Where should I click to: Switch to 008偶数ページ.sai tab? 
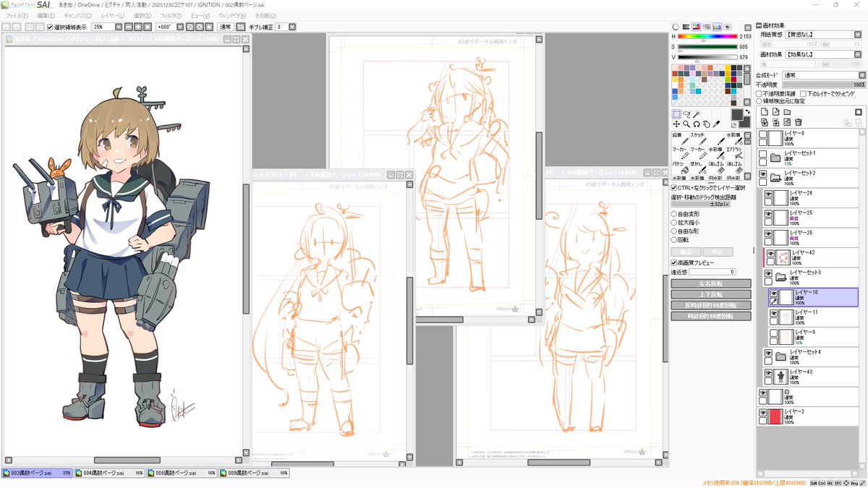click(254, 473)
